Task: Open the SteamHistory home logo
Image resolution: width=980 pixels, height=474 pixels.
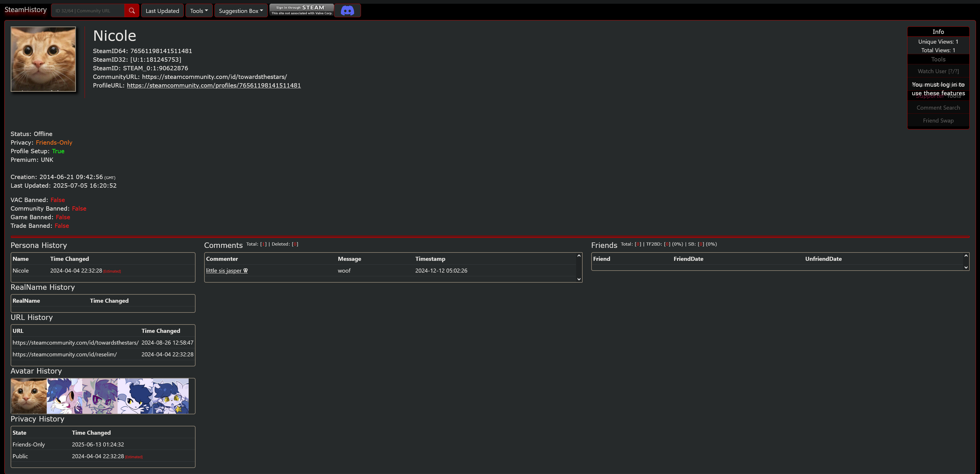Action: point(26,10)
